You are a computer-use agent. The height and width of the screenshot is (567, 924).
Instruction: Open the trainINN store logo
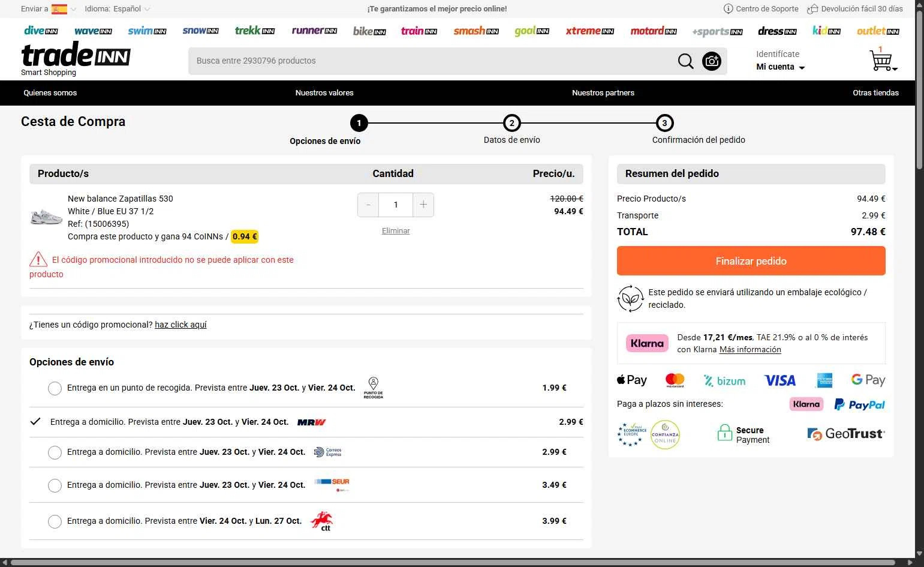[x=419, y=31]
